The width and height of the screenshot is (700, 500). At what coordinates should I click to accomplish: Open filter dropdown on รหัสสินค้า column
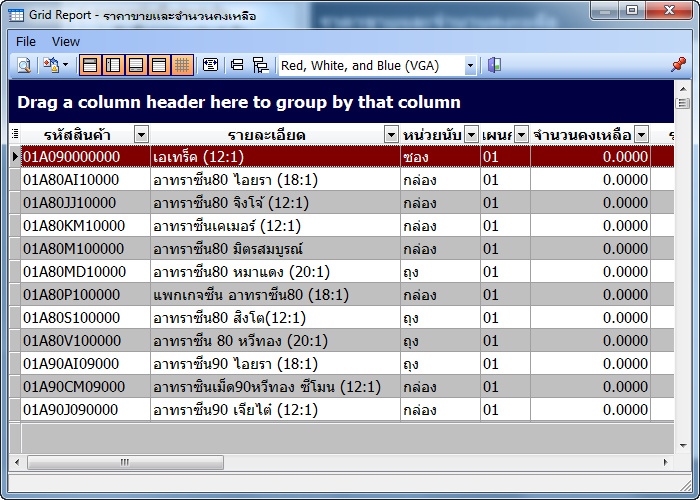point(141,135)
